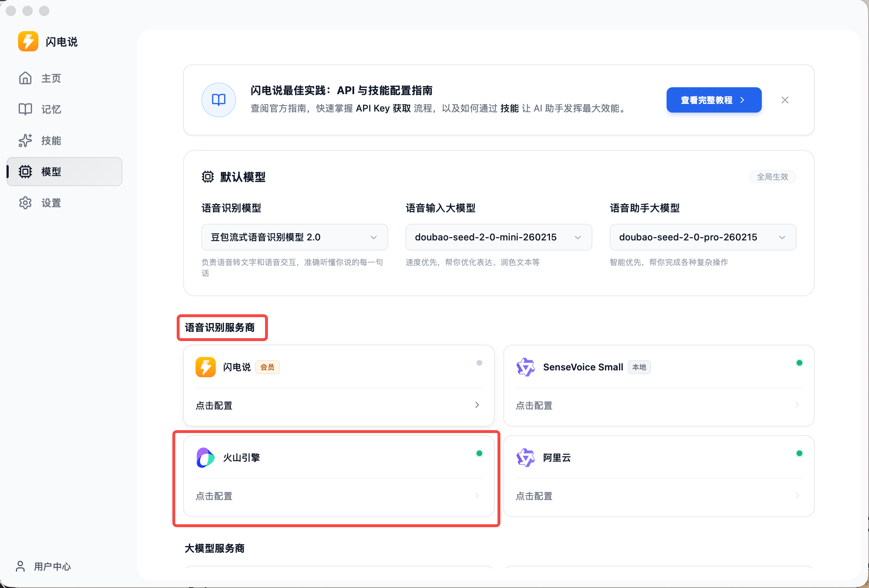Click the book icon in the guide banner
Screen dimensions: 869x588
219,100
